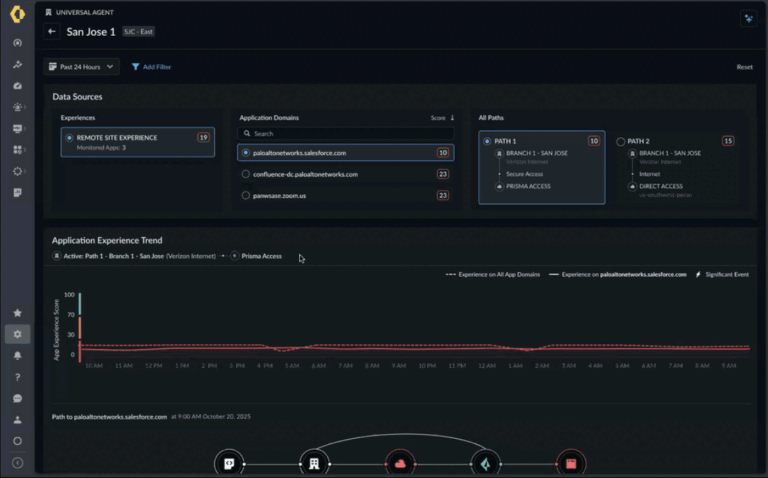This screenshot has width=768, height=478.
Task: Click the 10 PM marker on the chart timeline
Action: point(428,366)
